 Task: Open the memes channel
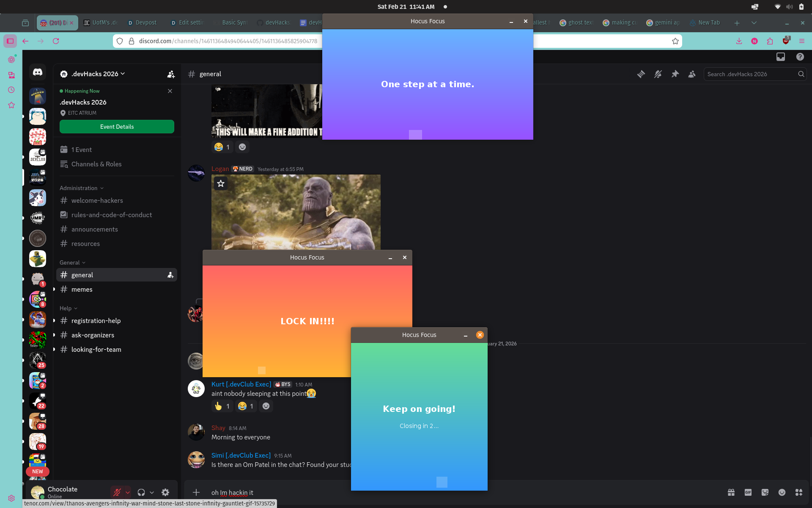tap(82, 290)
